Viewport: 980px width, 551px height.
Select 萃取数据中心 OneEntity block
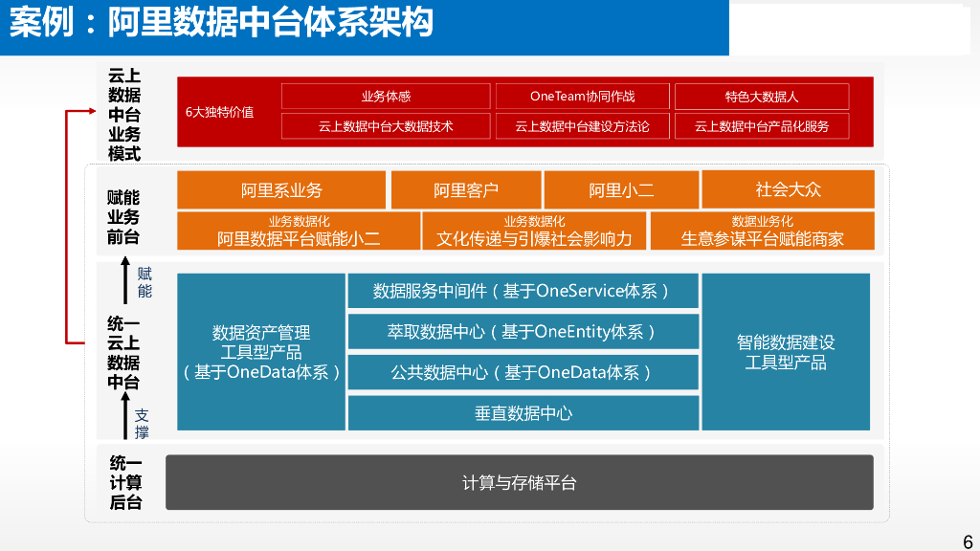click(x=523, y=332)
